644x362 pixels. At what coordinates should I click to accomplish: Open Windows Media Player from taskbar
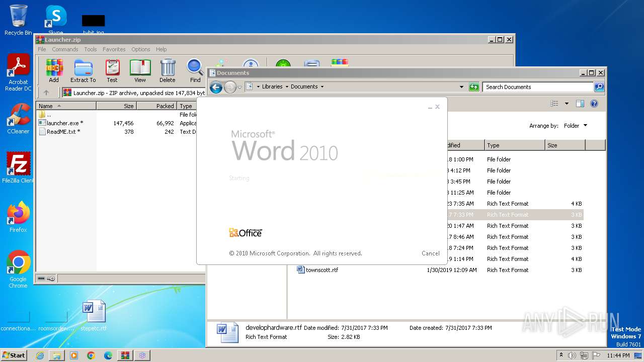[74, 355]
